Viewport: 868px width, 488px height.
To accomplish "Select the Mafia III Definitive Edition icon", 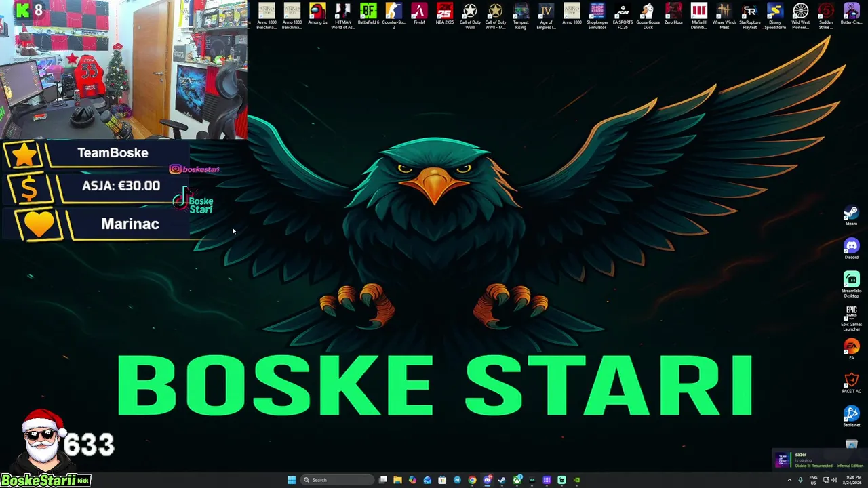I will pyautogui.click(x=698, y=16).
